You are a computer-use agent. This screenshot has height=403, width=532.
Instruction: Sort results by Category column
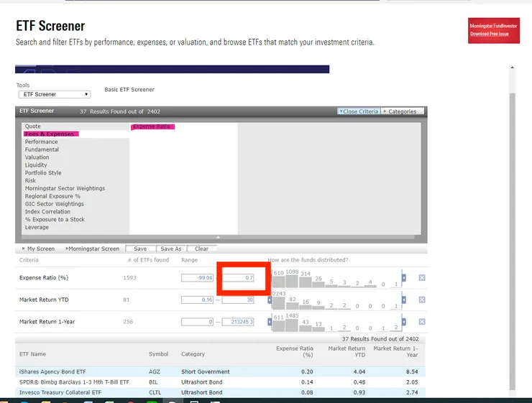pyautogui.click(x=193, y=354)
